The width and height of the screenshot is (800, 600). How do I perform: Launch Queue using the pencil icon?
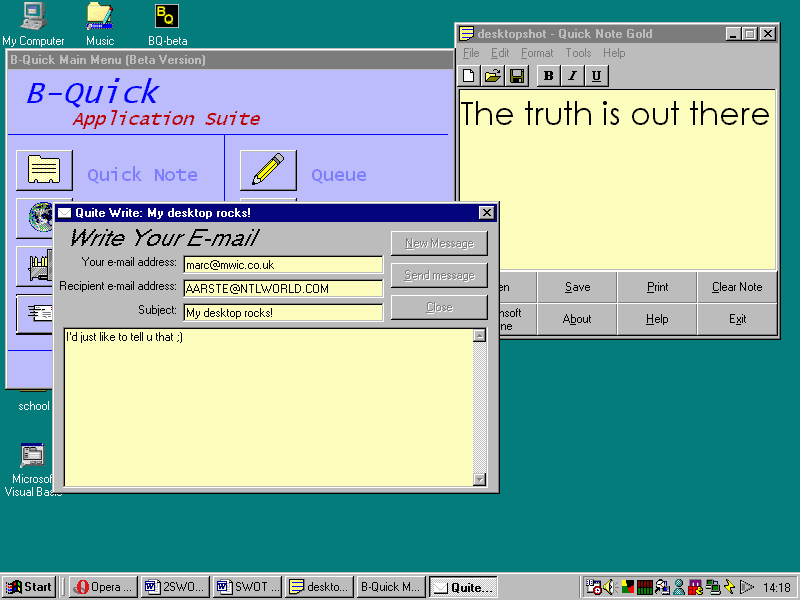268,171
